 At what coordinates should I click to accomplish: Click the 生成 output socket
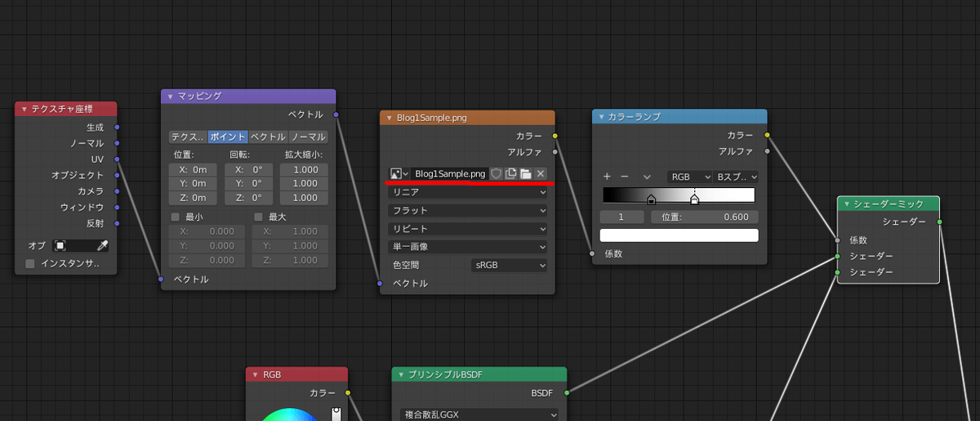(x=118, y=128)
